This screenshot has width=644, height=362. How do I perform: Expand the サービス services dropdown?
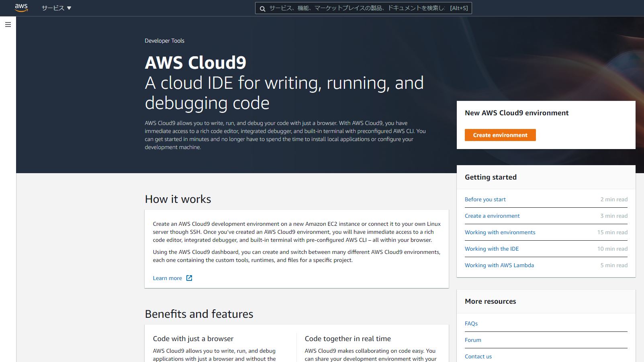[x=56, y=8]
